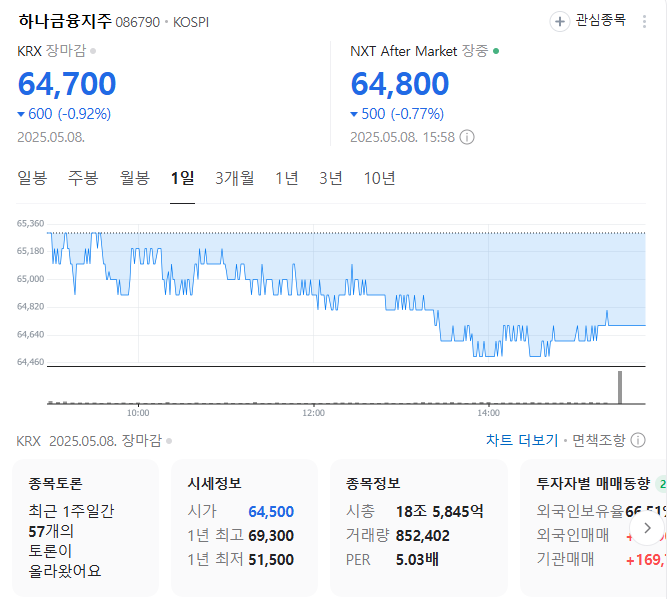Click NXT change -500 (-0.77%)
Image resolution: width=669 pixels, height=599 pixels.
pyautogui.click(x=397, y=114)
